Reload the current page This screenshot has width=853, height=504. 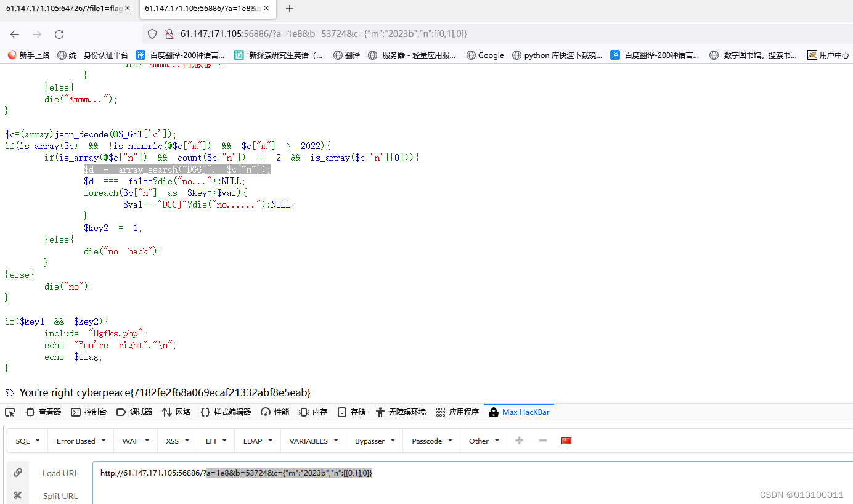[x=59, y=34]
